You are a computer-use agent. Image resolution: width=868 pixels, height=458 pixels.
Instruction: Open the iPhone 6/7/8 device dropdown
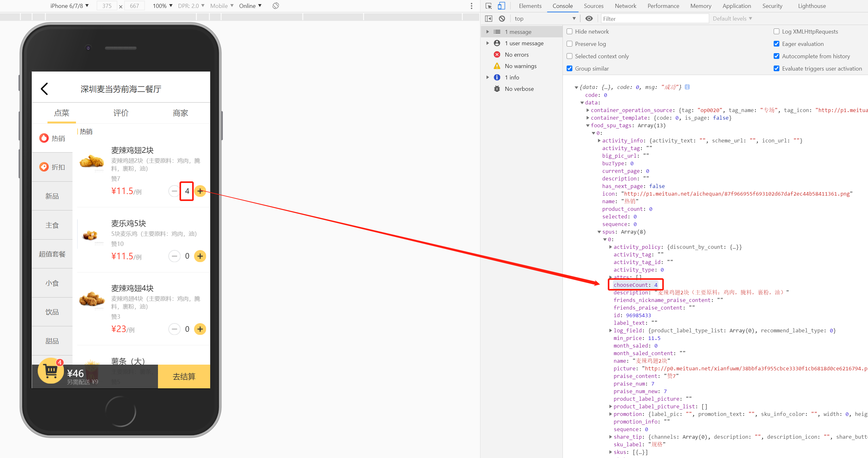[x=69, y=6]
